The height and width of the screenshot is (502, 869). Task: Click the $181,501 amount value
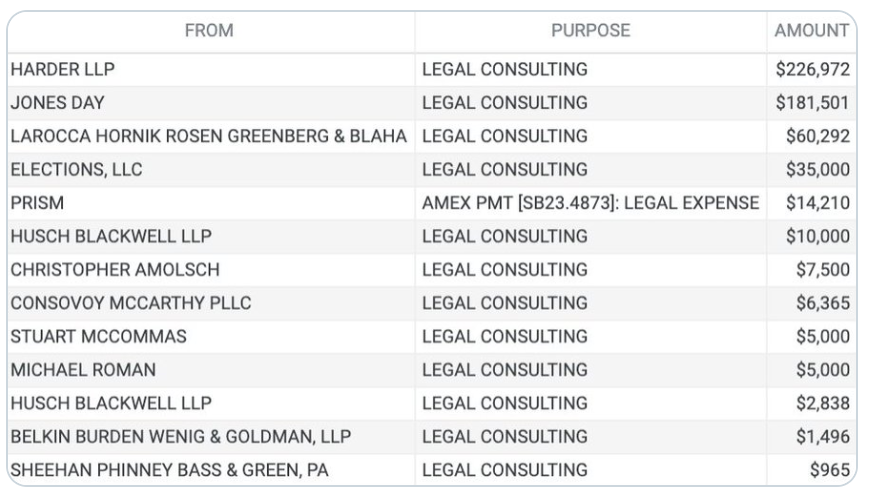click(x=812, y=103)
